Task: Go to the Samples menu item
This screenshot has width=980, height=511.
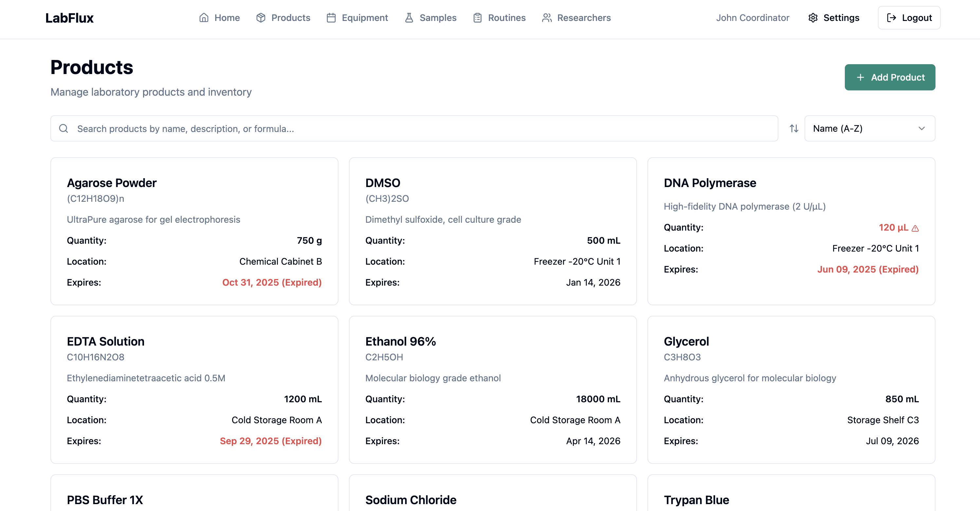Action: [438, 18]
